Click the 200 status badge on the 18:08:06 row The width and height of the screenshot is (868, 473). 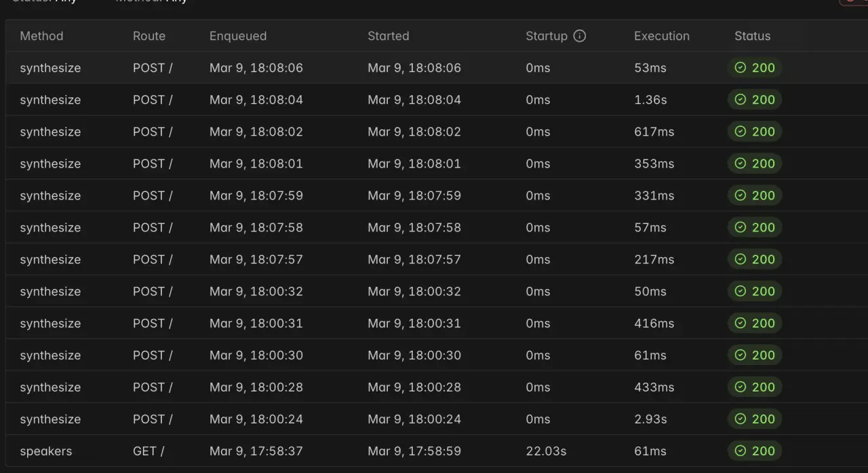point(755,68)
